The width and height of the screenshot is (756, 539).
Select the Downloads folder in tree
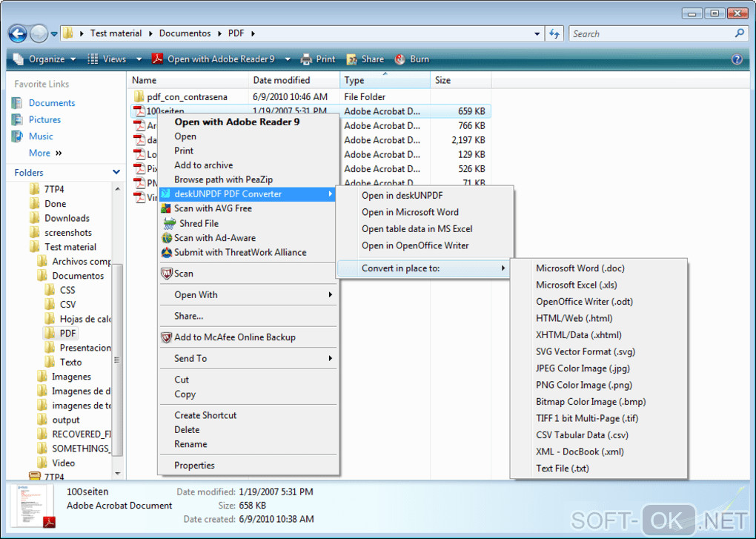click(67, 218)
